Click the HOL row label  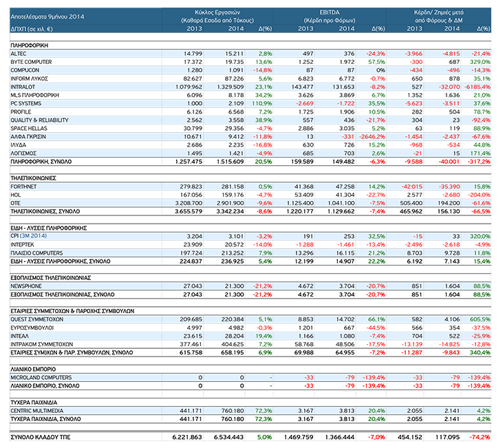click(15, 195)
